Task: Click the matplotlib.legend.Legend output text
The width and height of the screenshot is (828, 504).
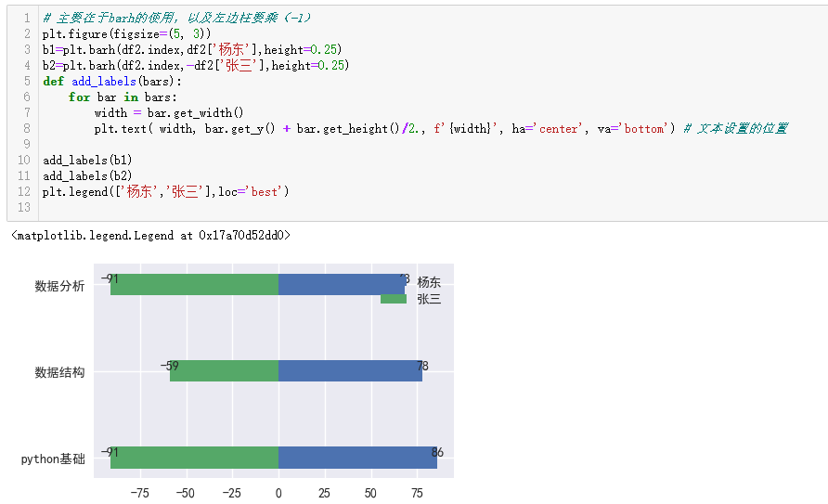Action: [150, 236]
